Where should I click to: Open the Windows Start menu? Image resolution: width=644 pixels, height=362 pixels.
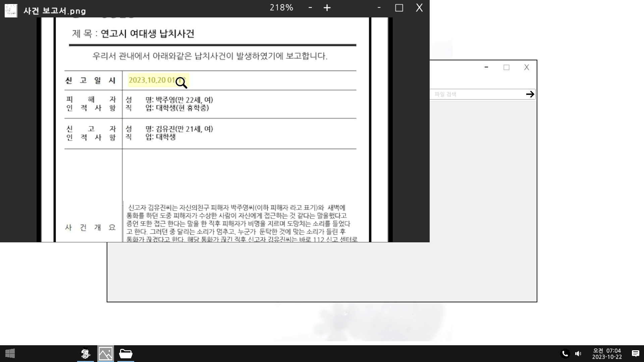(10, 353)
